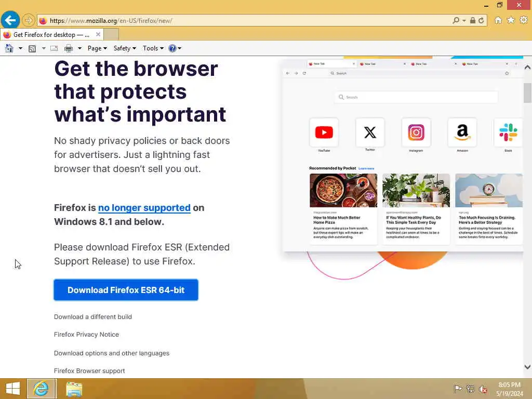Click Download Firefox ESR 64-bit button
The image size is (532, 399).
(126, 290)
